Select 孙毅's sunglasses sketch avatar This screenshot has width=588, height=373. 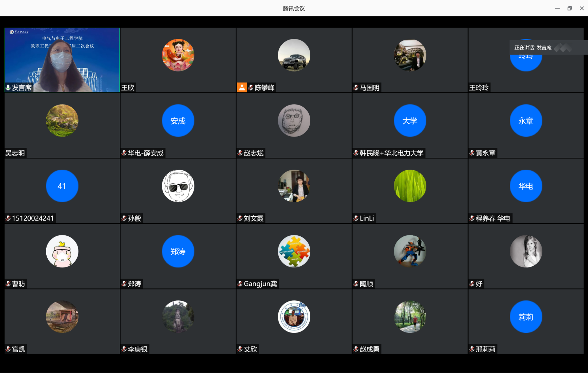click(x=178, y=186)
